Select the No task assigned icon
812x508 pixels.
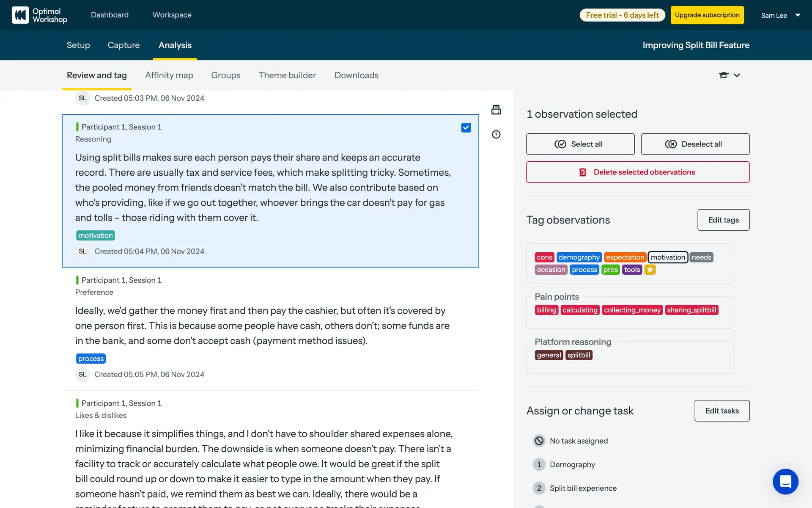[x=539, y=441]
